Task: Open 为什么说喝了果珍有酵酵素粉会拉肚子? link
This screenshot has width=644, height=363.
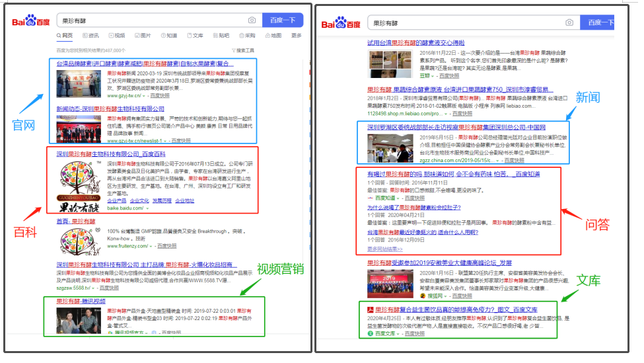Action: pyautogui.click(x=414, y=208)
